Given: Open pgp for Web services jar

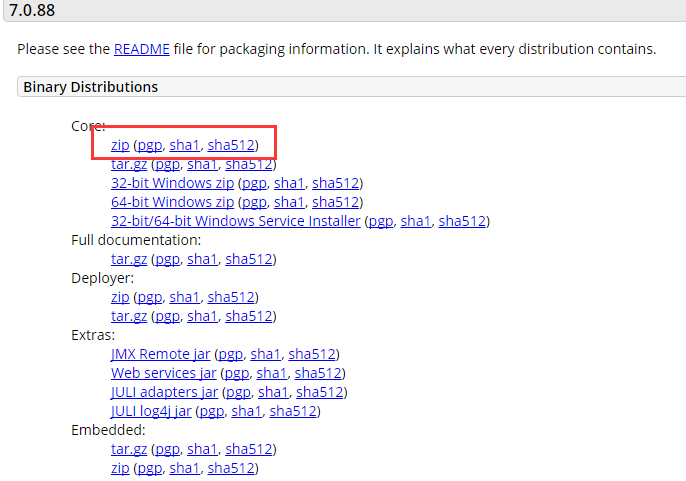Looking at the screenshot, I should 237,373.
